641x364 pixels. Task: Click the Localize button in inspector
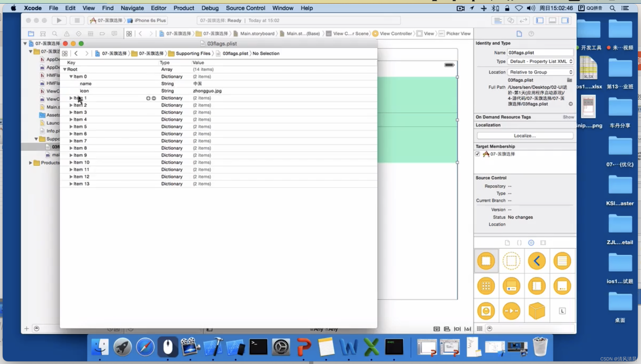[x=525, y=135]
